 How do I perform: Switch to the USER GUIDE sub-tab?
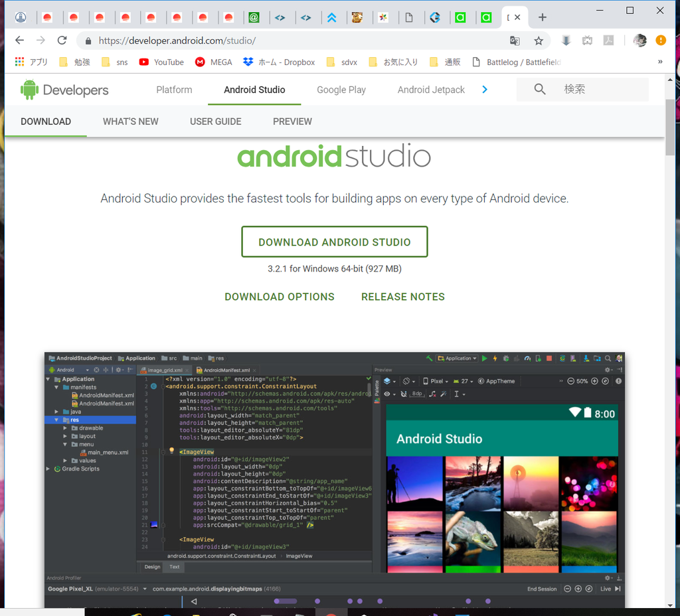point(216,121)
